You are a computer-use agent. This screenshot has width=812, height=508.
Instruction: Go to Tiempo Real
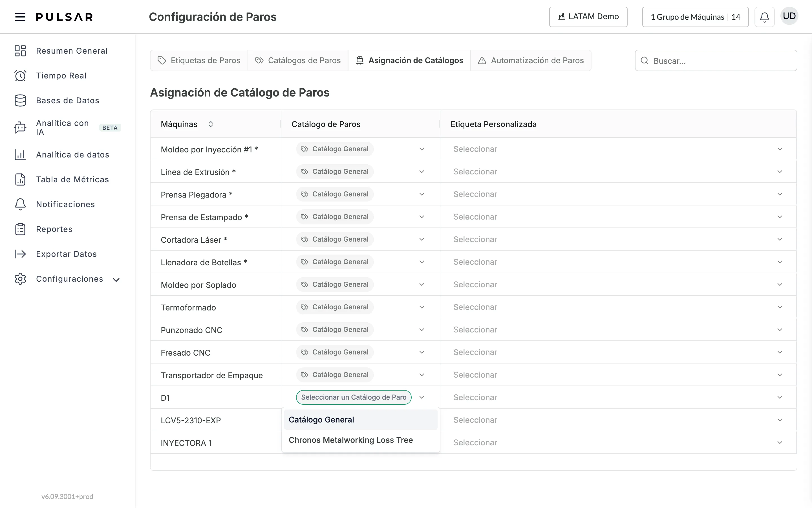coord(61,76)
